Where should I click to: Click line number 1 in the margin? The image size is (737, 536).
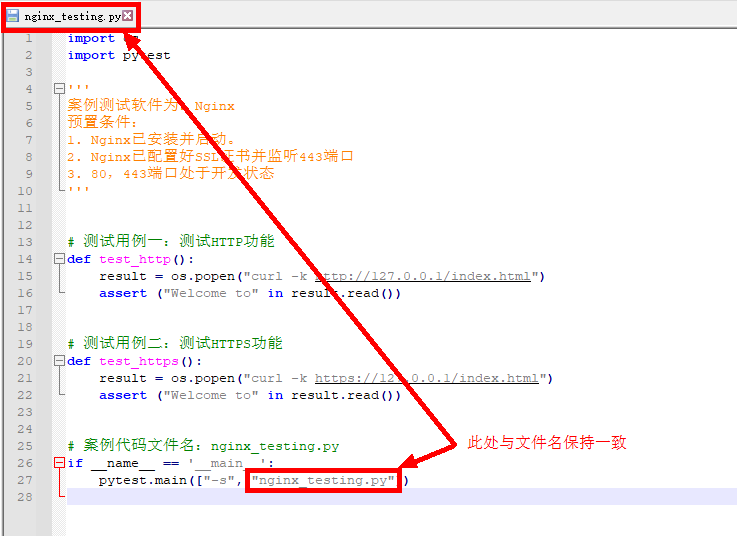29,38
